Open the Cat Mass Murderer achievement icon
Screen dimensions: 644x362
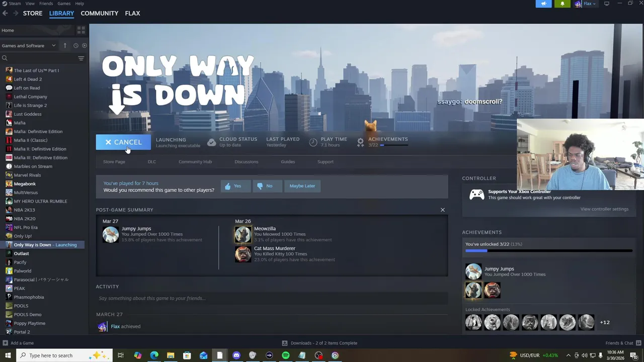click(x=243, y=254)
